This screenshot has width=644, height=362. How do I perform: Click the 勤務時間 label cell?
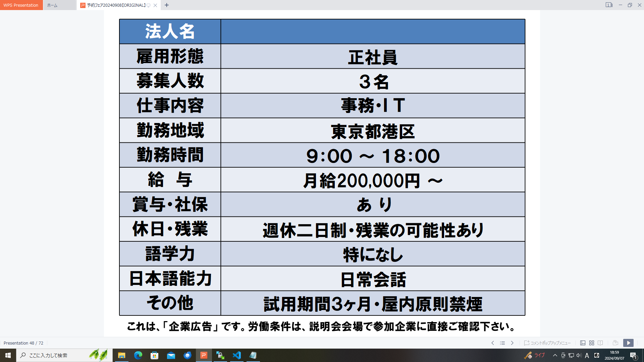(x=170, y=155)
